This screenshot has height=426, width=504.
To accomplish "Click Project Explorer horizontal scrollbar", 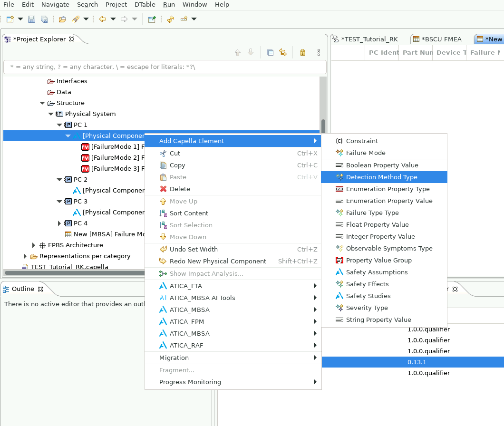I will click(75, 273).
